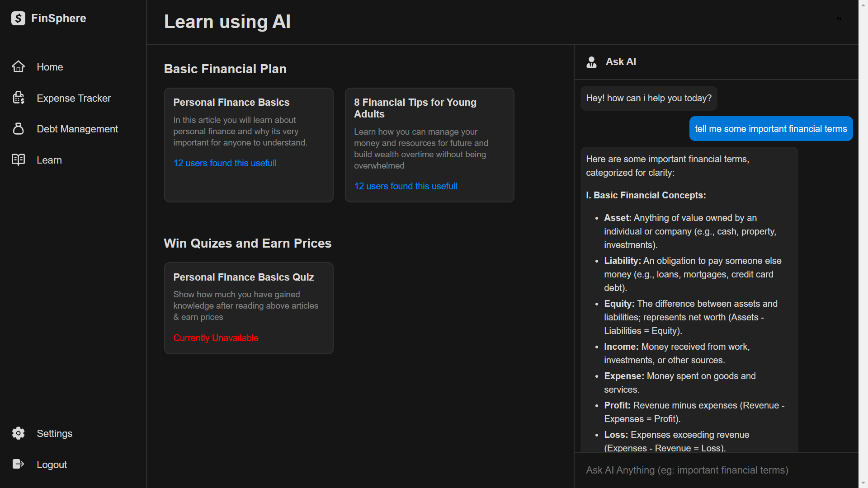Open Expense Tracker via its receipt icon

coord(18,98)
